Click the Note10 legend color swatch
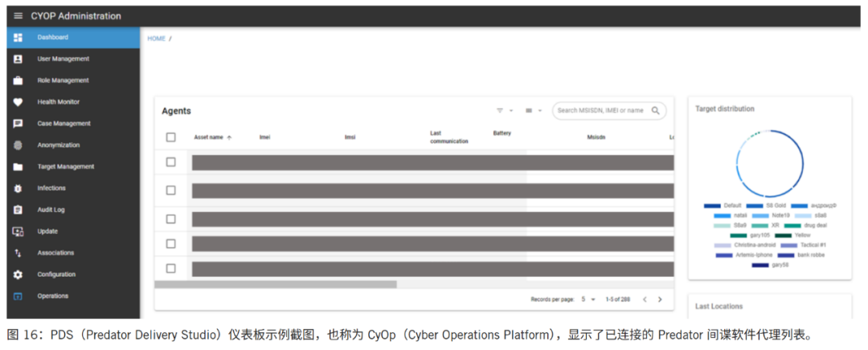 click(x=760, y=216)
